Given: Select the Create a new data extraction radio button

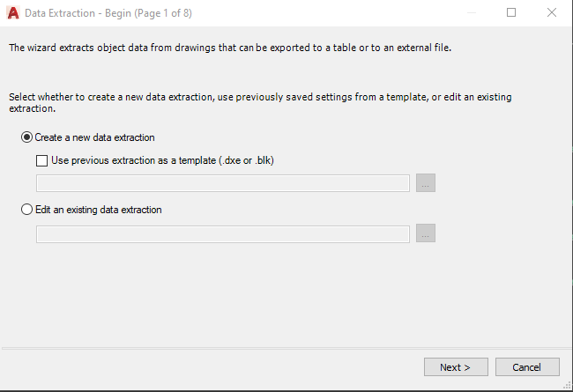Looking at the screenshot, I should point(27,137).
